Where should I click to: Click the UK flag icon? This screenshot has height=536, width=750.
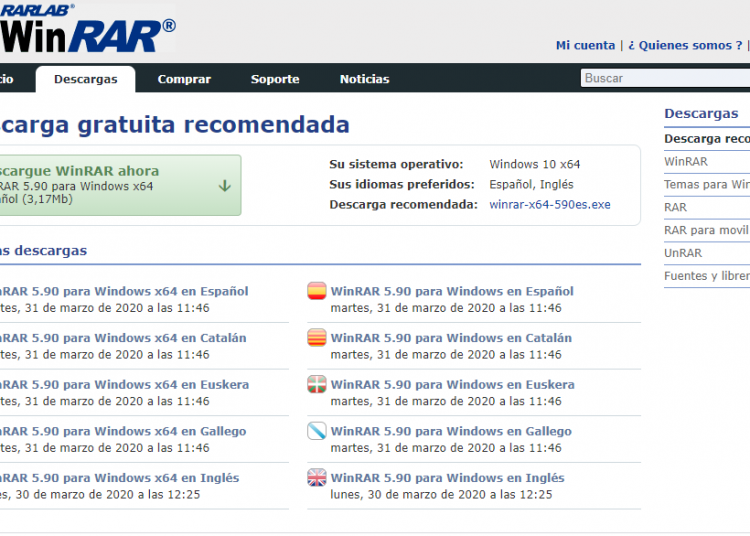click(x=317, y=477)
